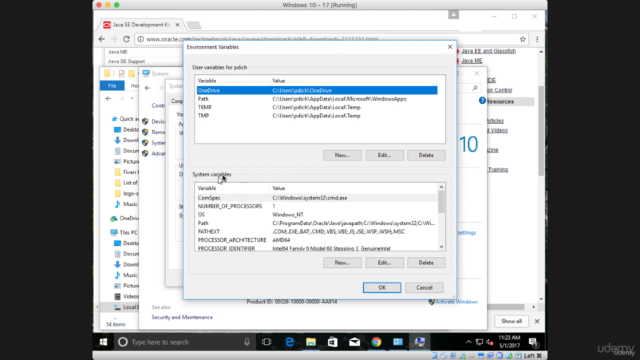Click the Cortana microphone icon

tap(247, 342)
